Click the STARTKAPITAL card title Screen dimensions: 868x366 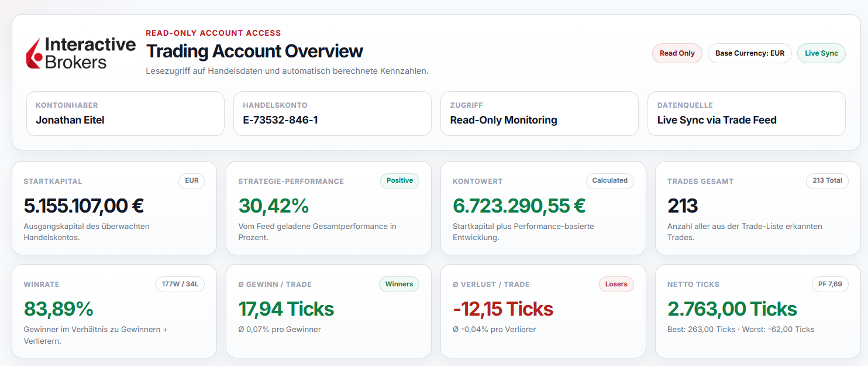tap(53, 182)
